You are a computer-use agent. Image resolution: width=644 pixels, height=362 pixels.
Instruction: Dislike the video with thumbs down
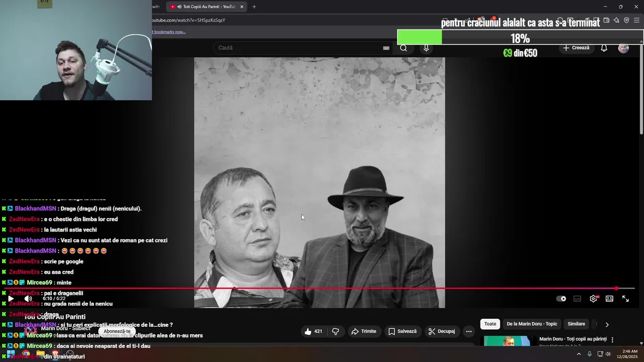336,331
